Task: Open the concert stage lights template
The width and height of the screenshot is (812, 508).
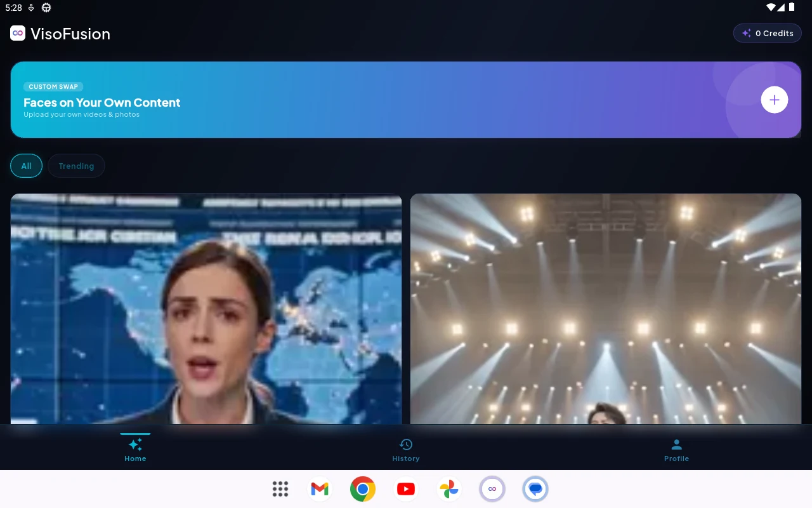Action: click(606, 309)
